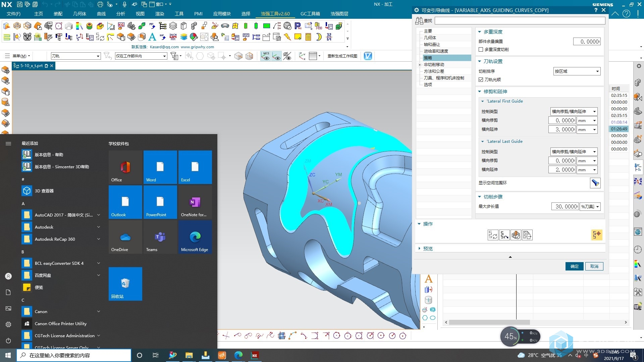Open the 菜单(M) menu button

pos(18,56)
